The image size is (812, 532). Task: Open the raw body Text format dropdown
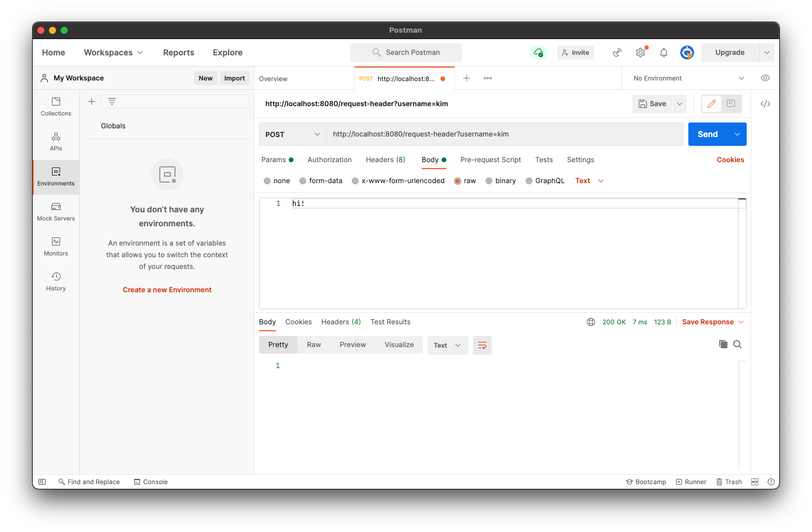coord(589,181)
